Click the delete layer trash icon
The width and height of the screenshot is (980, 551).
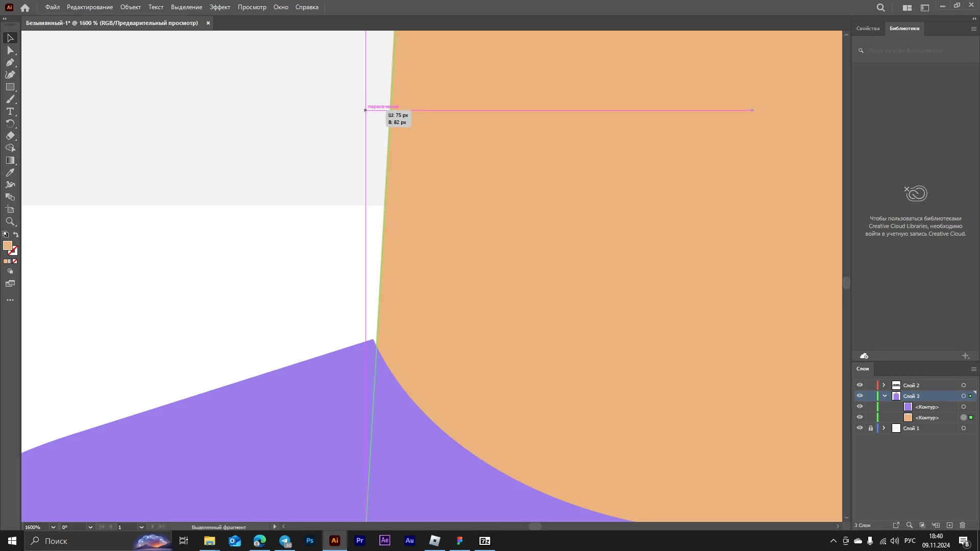(x=963, y=525)
